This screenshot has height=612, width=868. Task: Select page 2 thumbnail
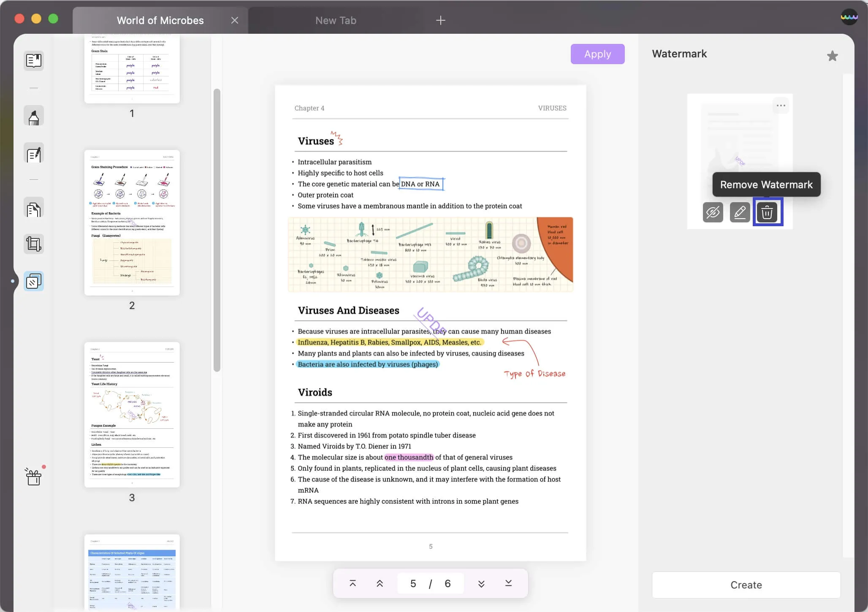click(132, 222)
